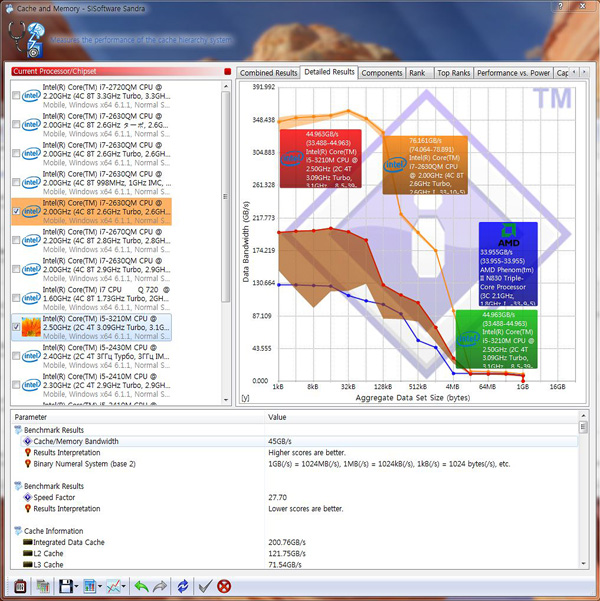Click the Parameter column header

(138, 417)
